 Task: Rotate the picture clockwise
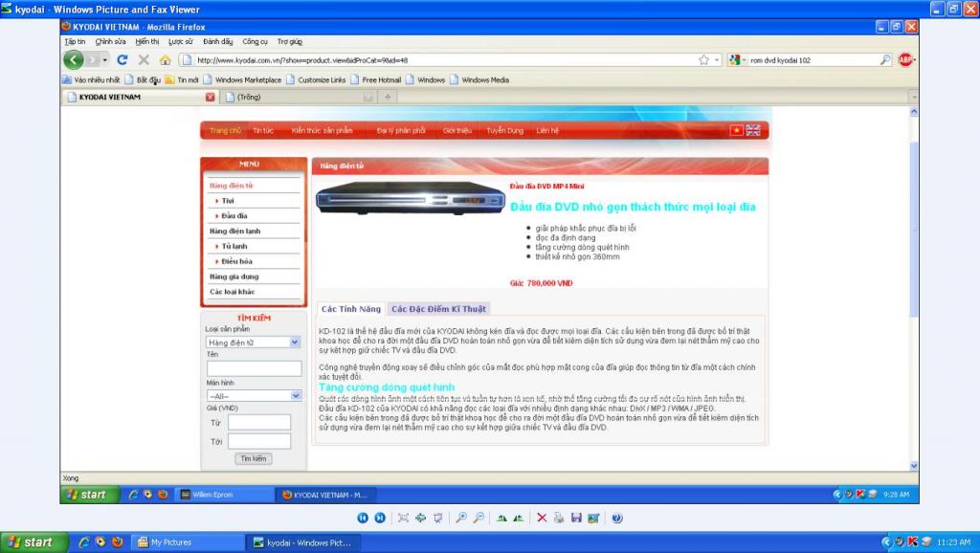[x=501, y=518]
